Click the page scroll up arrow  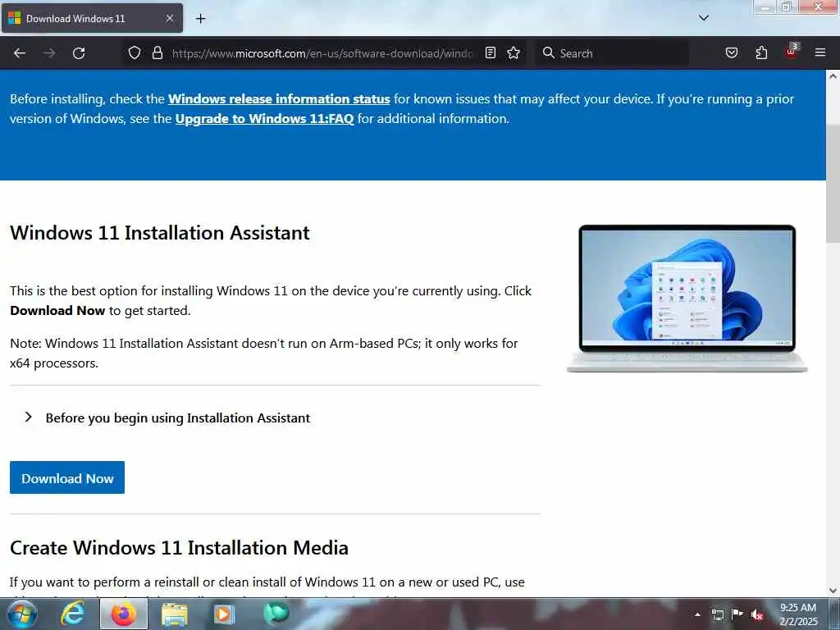[x=833, y=76]
